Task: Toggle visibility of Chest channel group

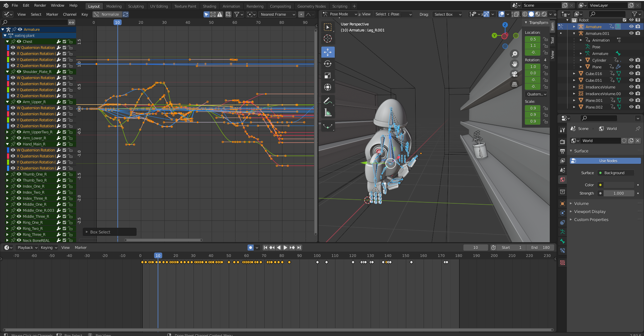Action: (x=19, y=42)
